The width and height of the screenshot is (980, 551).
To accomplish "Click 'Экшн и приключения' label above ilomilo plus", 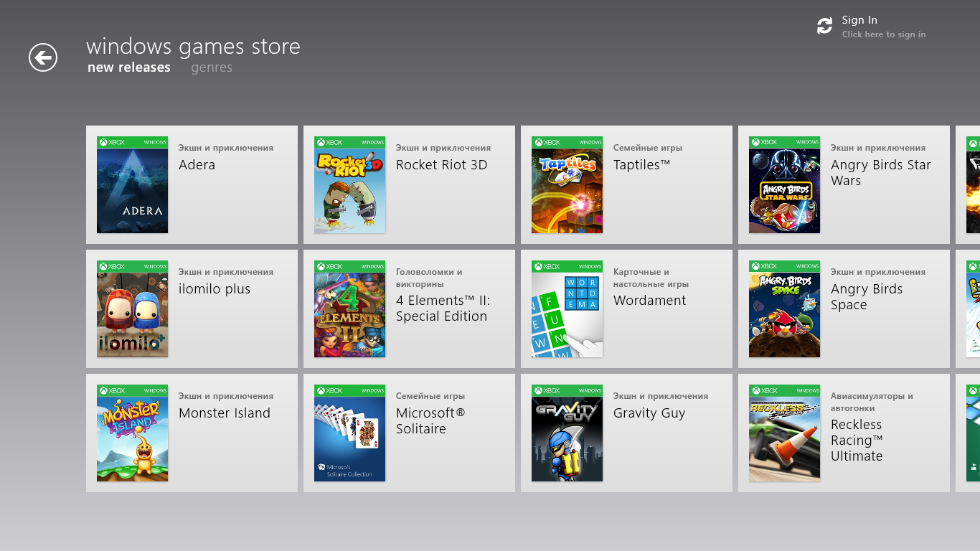I will (226, 272).
